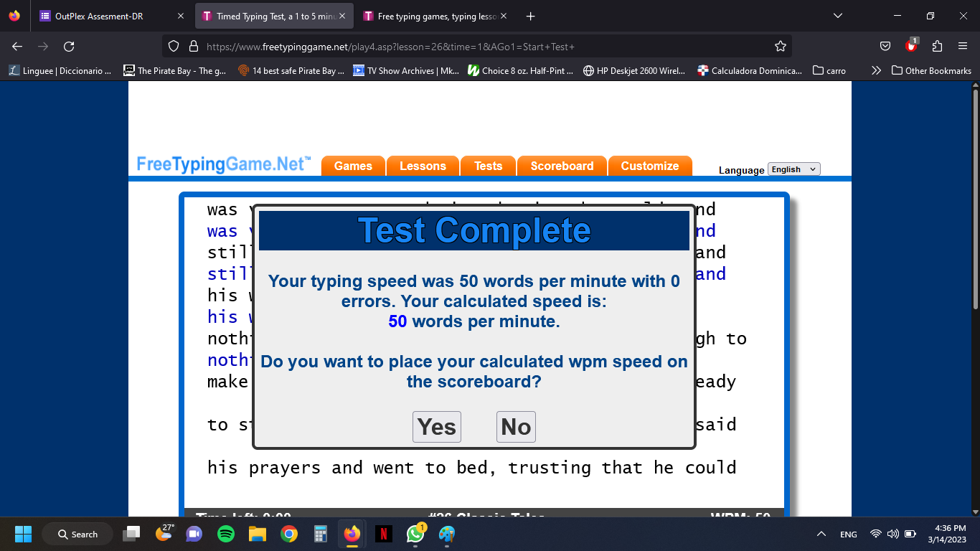Bookmark this page with the star icon
980x551 pixels.
(781, 47)
